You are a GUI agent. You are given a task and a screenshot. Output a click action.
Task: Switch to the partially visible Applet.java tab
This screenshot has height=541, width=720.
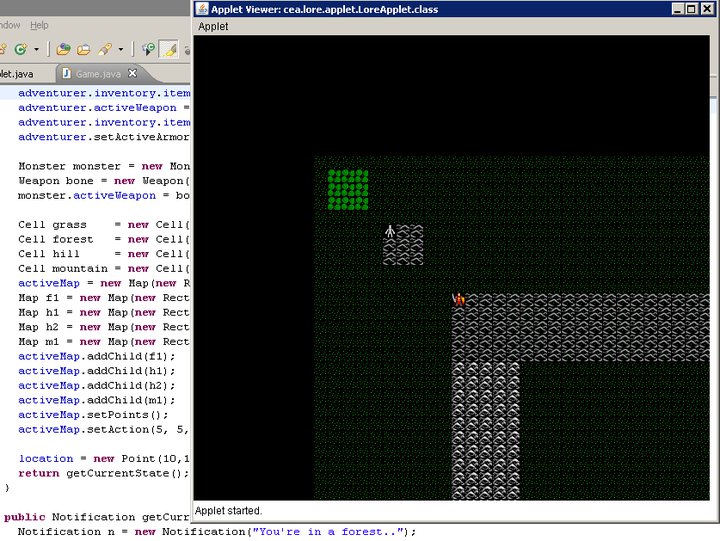pyautogui.click(x=17, y=74)
